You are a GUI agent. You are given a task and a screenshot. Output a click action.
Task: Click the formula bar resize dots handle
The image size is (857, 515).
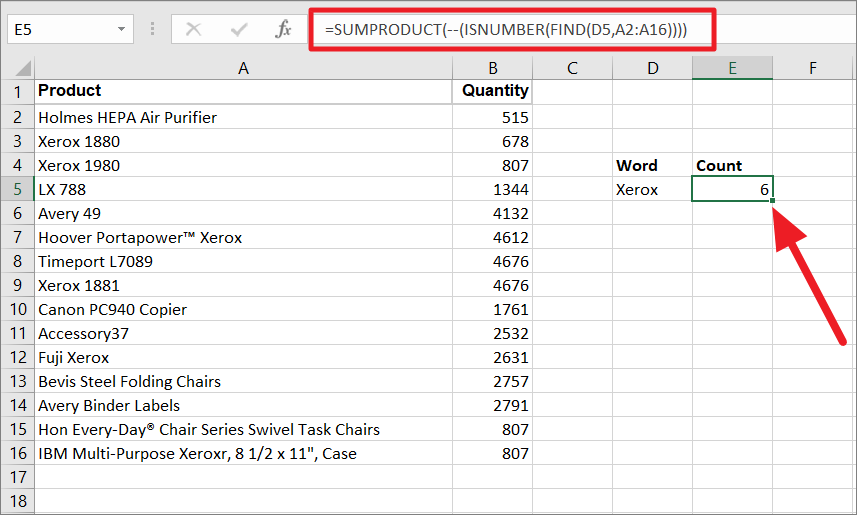point(152,29)
